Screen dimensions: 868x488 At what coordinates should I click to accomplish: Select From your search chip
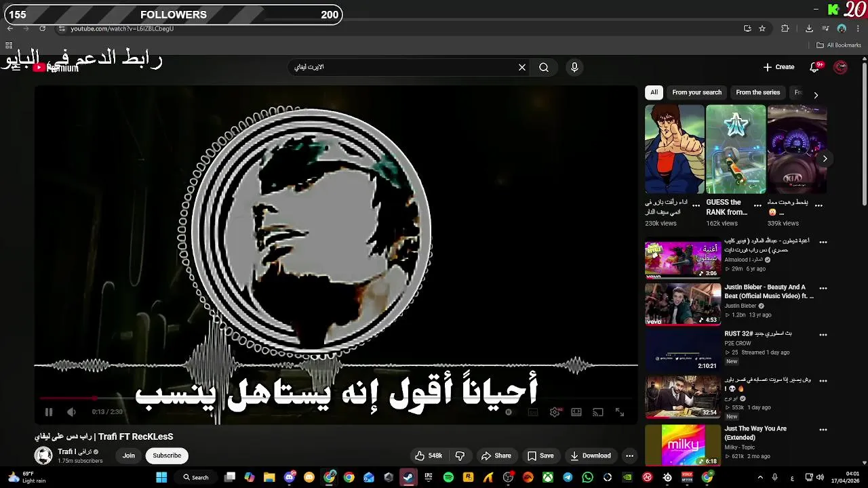pos(697,92)
